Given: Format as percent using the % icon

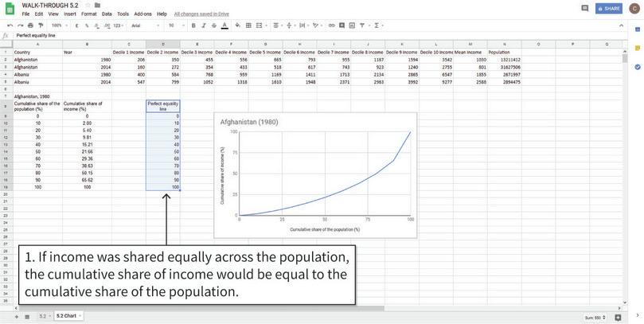Looking at the screenshot, I should click(x=87, y=25).
